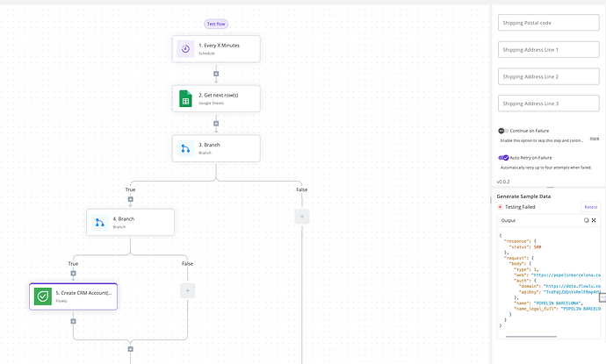Click the branch icon in step 3 Branch
Image resolution: width=606 pixels, height=364 pixels.
point(185,148)
